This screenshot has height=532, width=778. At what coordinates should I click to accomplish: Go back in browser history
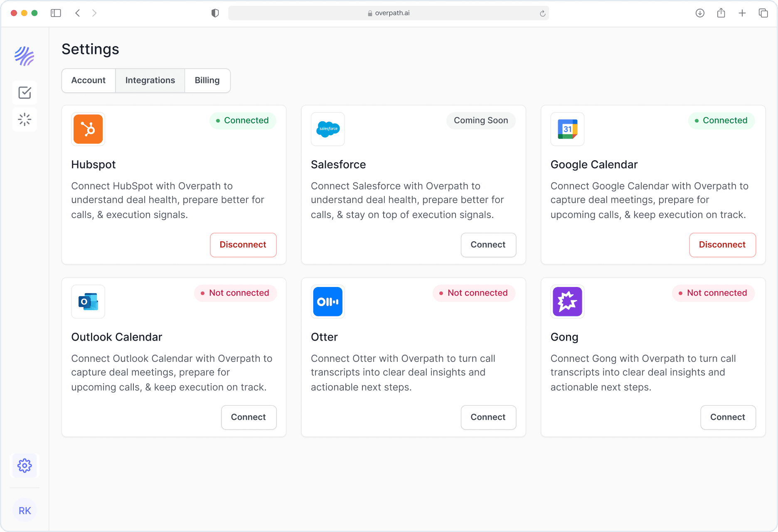[78, 13]
